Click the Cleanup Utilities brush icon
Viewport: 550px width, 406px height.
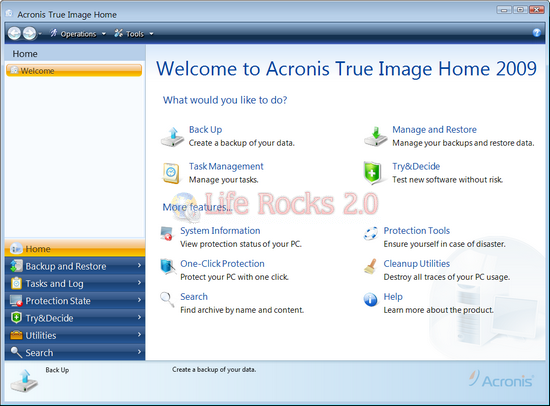click(370, 266)
